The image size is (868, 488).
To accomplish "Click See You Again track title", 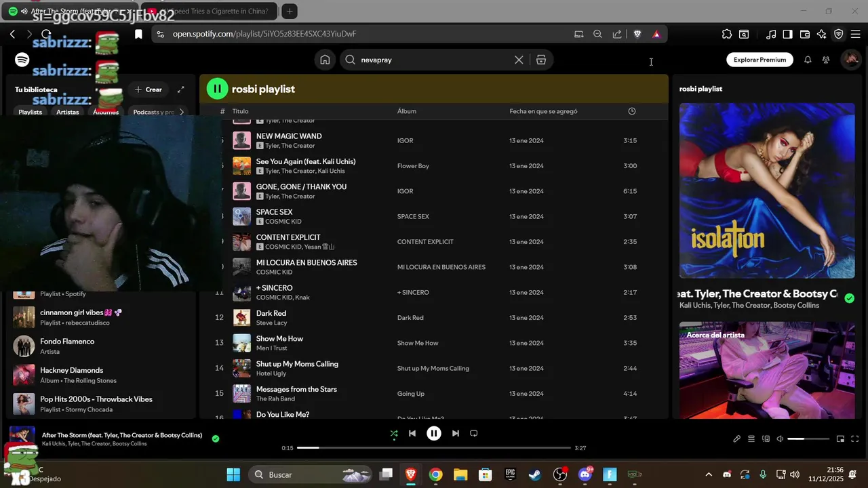I will pyautogui.click(x=306, y=161).
